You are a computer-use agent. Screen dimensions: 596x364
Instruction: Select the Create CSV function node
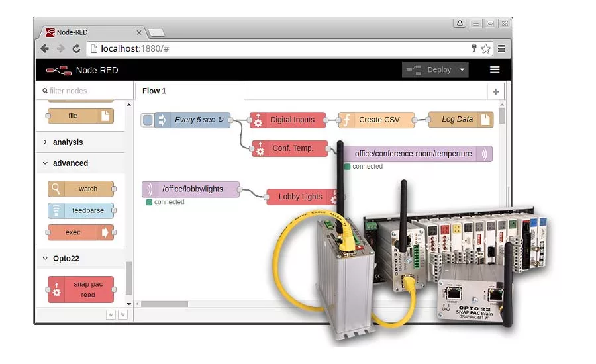pos(376,120)
